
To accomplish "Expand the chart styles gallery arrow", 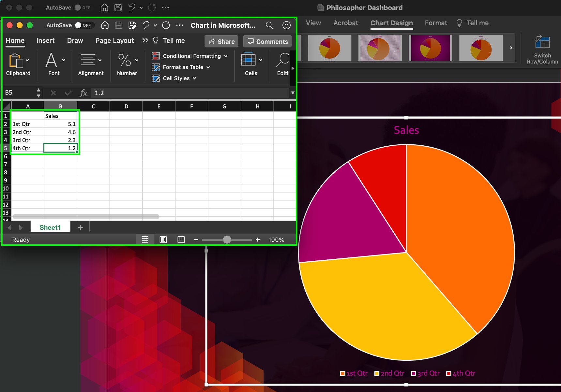I will 511,48.
